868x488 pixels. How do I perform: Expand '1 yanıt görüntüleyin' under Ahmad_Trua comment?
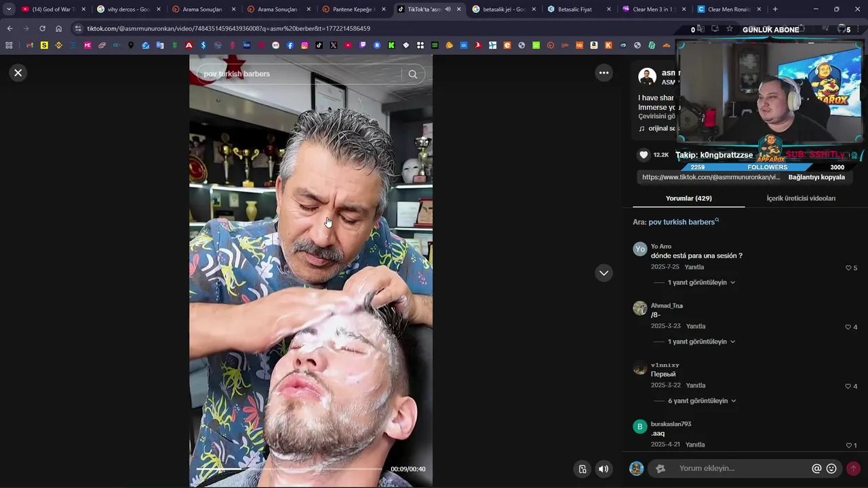(701, 342)
